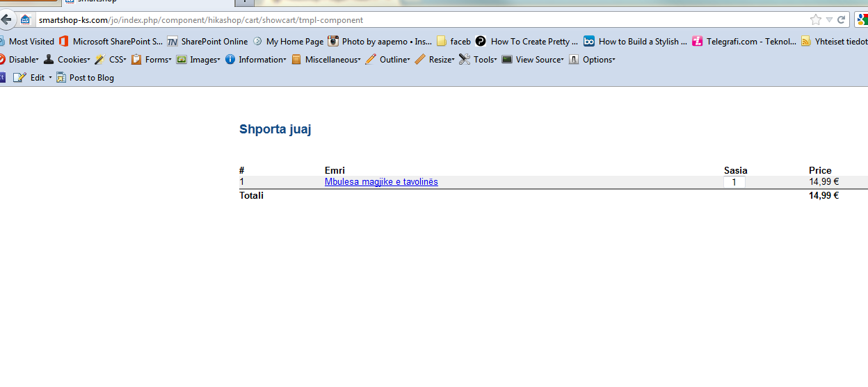This screenshot has width=868, height=387.
Task: Open the Images developer menu
Action: click(x=198, y=60)
